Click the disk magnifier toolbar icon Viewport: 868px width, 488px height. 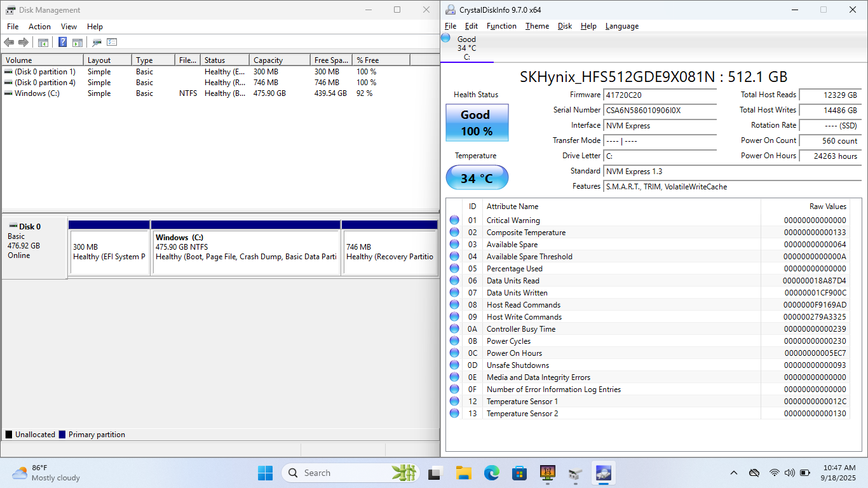[x=97, y=43]
